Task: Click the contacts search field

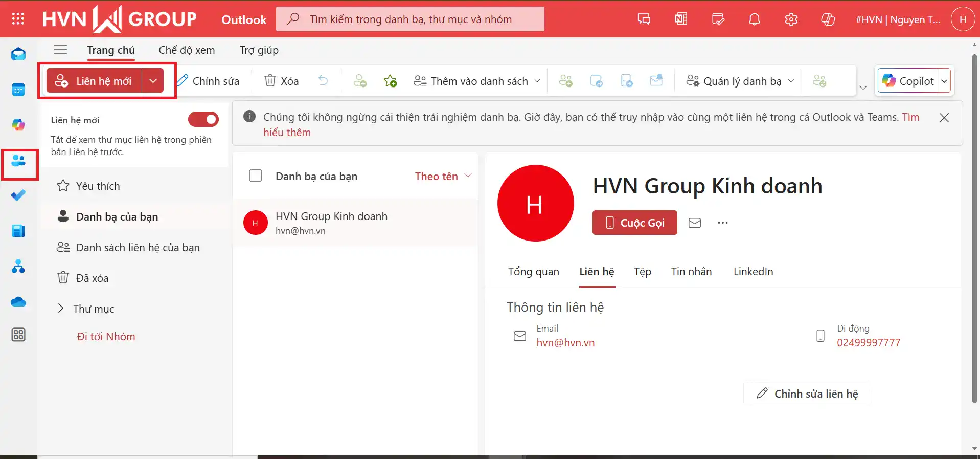Action: click(410, 19)
